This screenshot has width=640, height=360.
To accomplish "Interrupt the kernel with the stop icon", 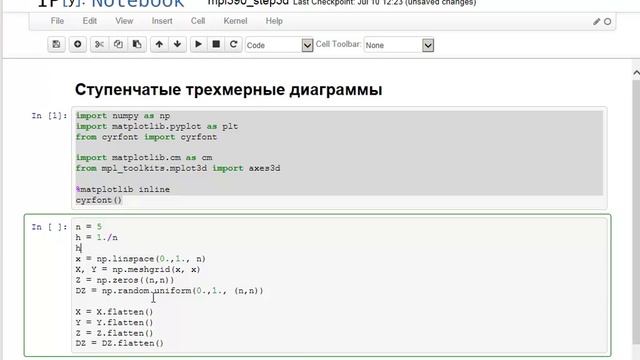I will [216, 44].
